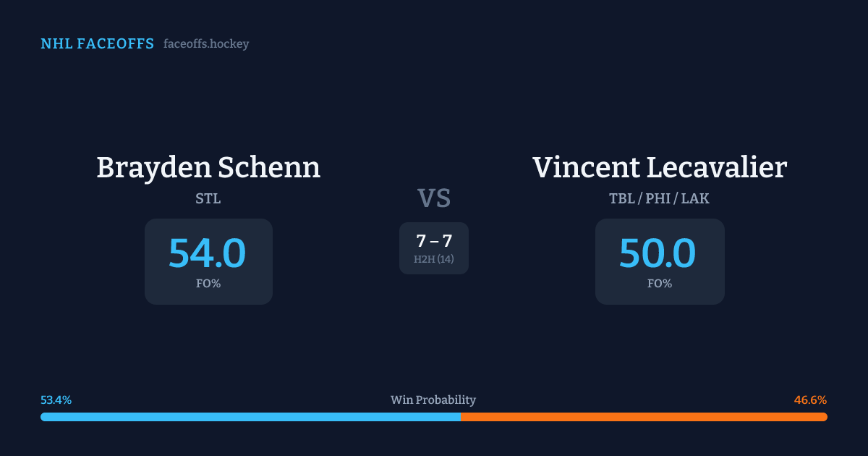Click the STL team abbreviation

[x=208, y=198]
